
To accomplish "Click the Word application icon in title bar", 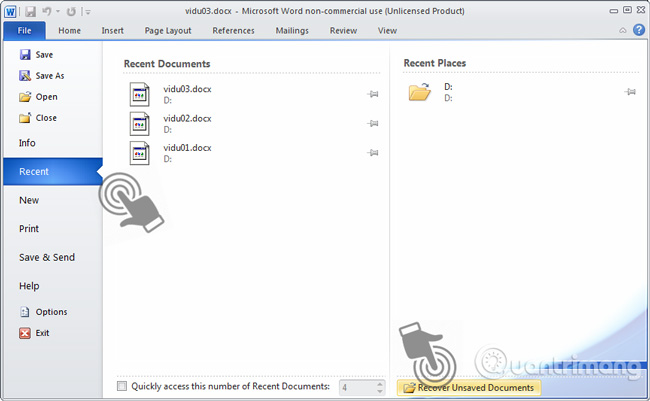I will (x=10, y=11).
